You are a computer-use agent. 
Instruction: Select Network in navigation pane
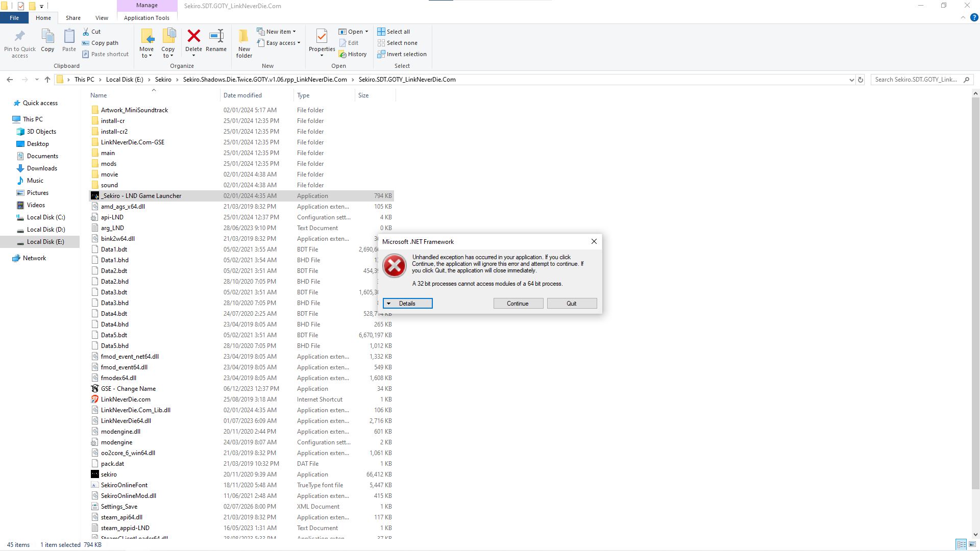34,258
